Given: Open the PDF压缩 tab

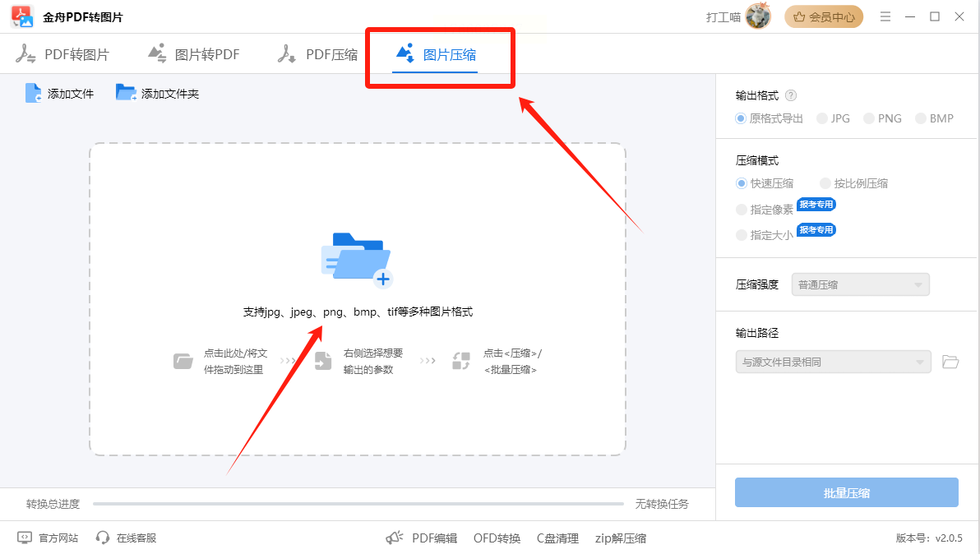Looking at the screenshot, I should [x=317, y=54].
